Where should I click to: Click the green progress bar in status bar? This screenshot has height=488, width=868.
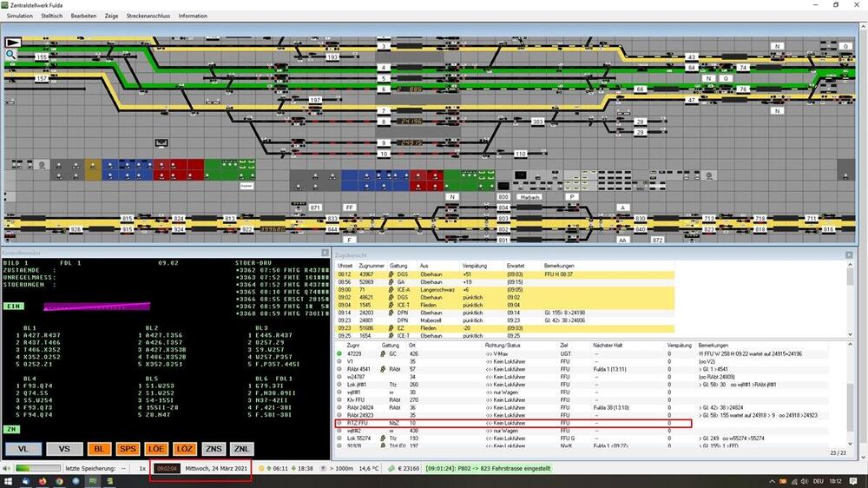click(37, 469)
